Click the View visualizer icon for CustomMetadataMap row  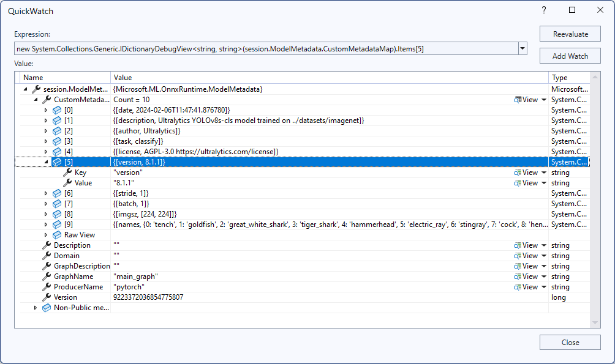click(518, 100)
